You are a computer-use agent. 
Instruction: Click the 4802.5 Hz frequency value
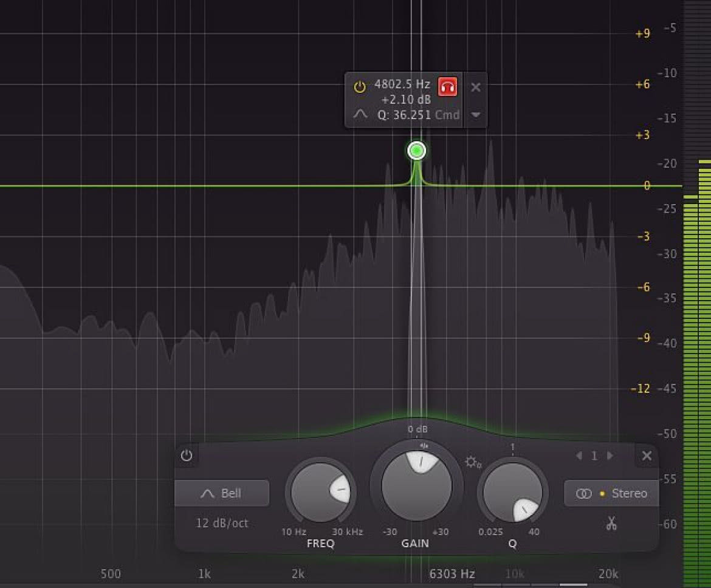pyautogui.click(x=402, y=84)
